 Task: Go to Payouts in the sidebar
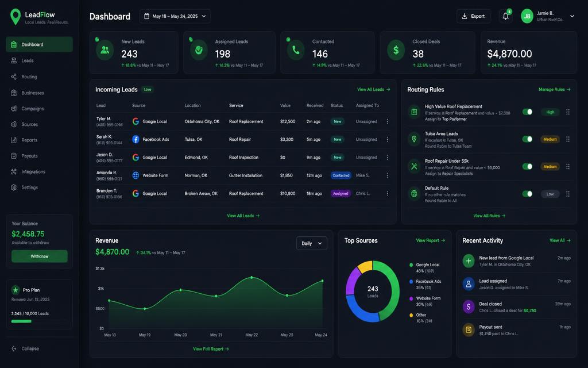[40, 156]
